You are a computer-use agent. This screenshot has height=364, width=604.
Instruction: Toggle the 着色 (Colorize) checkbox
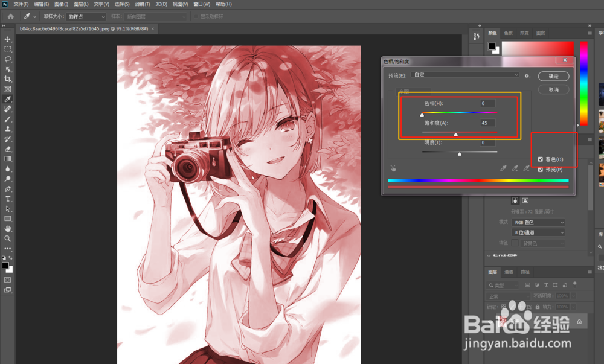click(x=540, y=159)
